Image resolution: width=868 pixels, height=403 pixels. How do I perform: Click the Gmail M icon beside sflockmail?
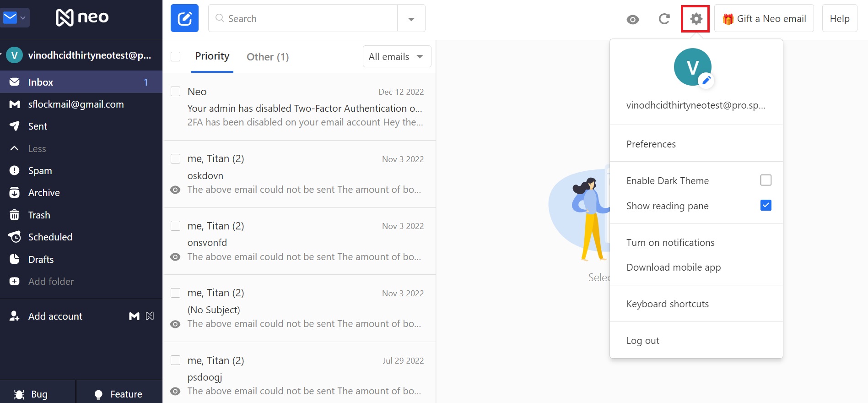tap(15, 104)
